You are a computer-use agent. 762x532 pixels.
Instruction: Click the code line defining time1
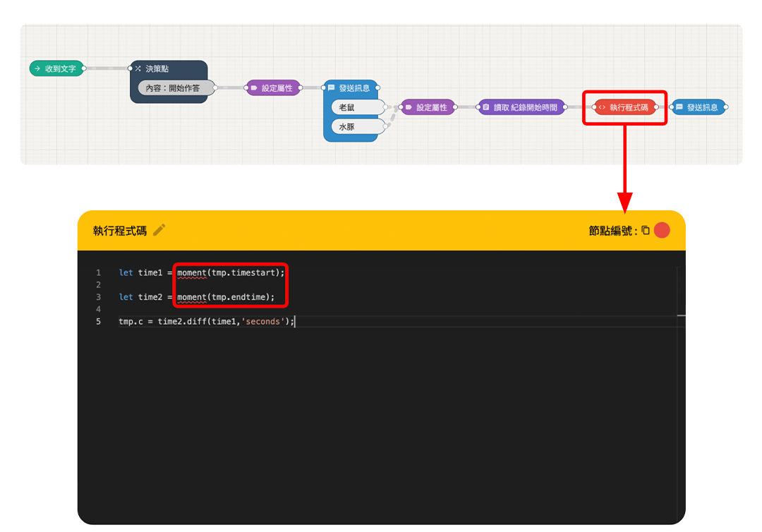pyautogui.click(x=202, y=272)
